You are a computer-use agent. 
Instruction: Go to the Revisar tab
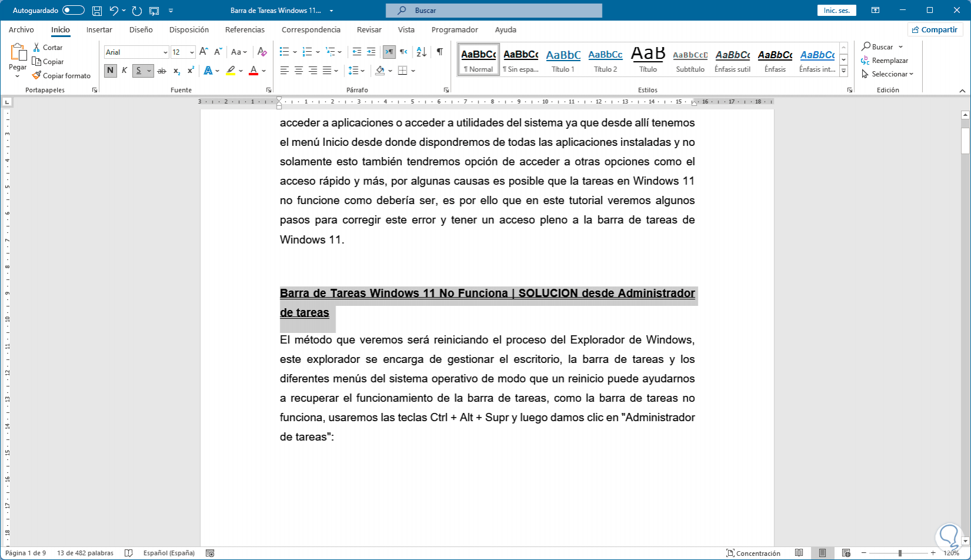coord(369,29)
